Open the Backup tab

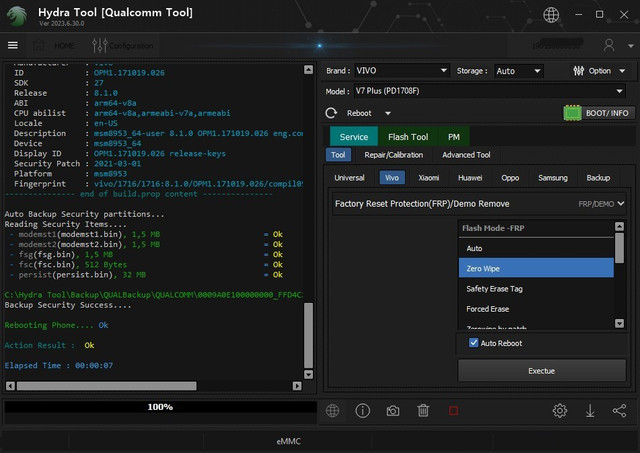598,178
